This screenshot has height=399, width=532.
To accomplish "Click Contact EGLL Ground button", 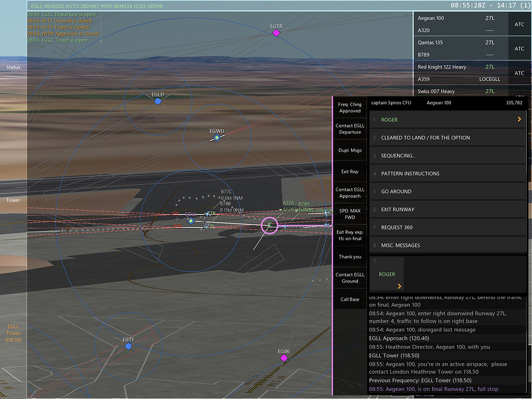I will tap(350, 278).
